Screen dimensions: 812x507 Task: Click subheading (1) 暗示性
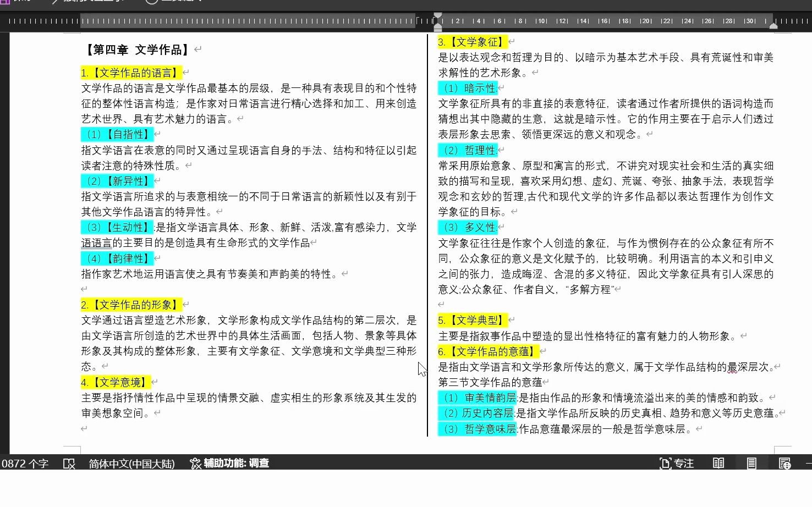pos(468,88)
